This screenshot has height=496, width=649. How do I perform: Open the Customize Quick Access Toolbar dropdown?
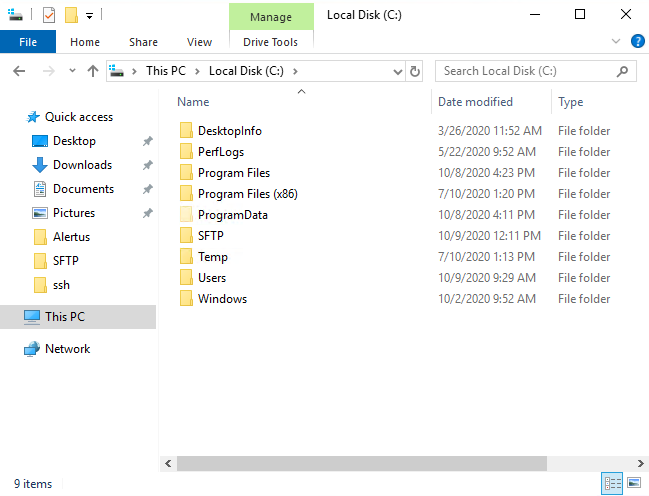pyautogui.click(x=89, y=16)
